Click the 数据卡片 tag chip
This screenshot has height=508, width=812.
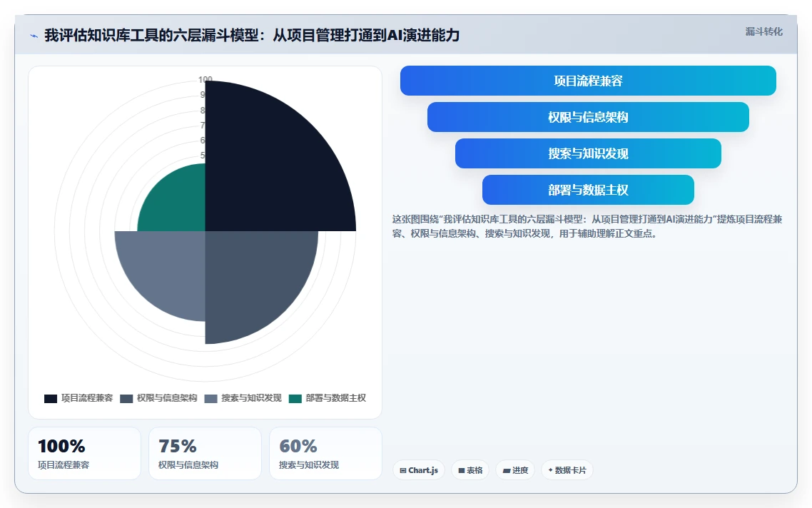[x=567, y=470]
